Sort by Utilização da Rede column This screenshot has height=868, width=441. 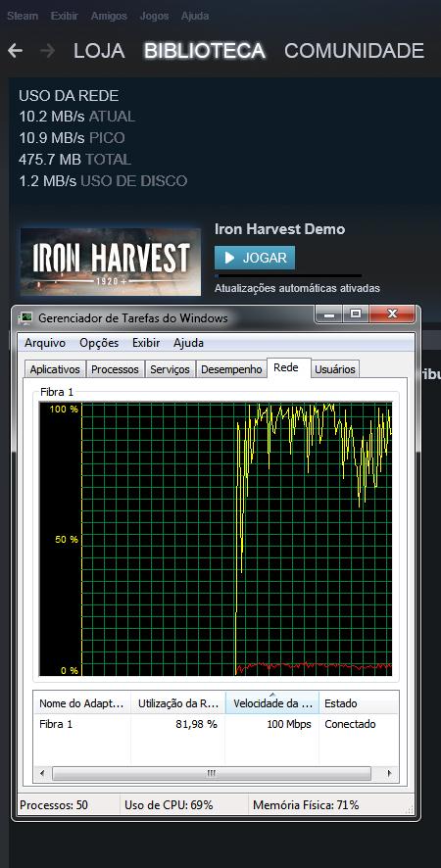point(177,703)
